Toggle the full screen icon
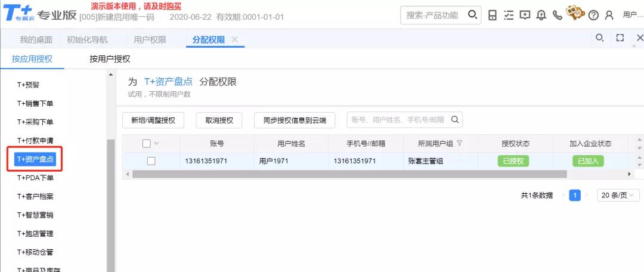Screen dimensions: 644x272 [x=620, y=38]
